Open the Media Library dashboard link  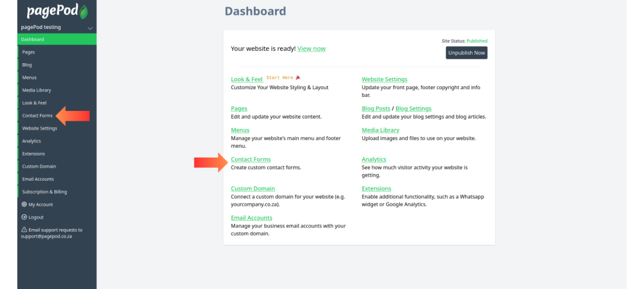click(x=381, y=130)
